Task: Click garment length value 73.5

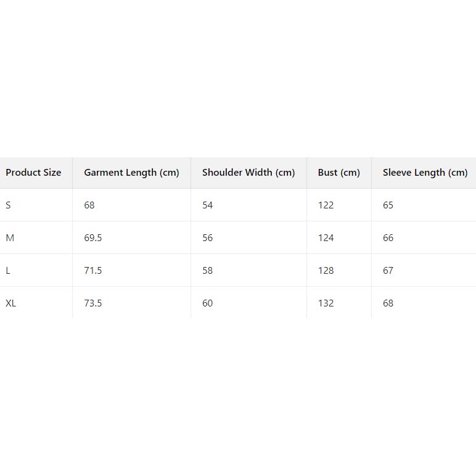Action: (x=93, y=303)
